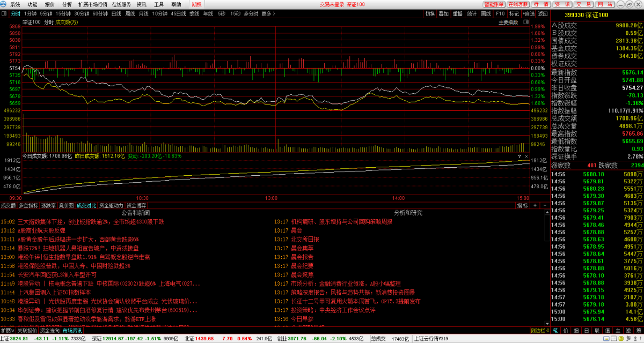This screenshot has width=644, height=343.
Task: Click the app logo icon in title bar
Action: click(x=4, y=4)
